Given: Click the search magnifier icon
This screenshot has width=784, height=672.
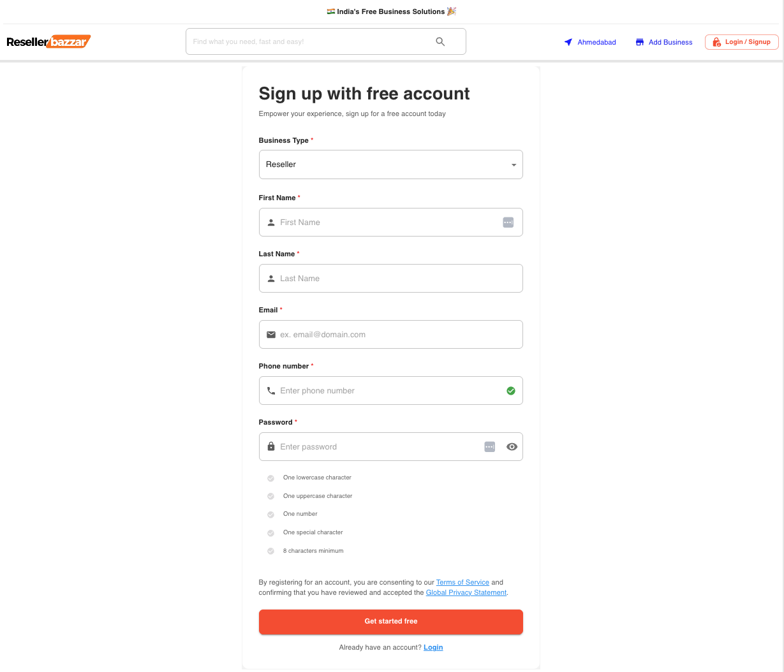Looking at the screenshot, I should click(x=440, y=41).
